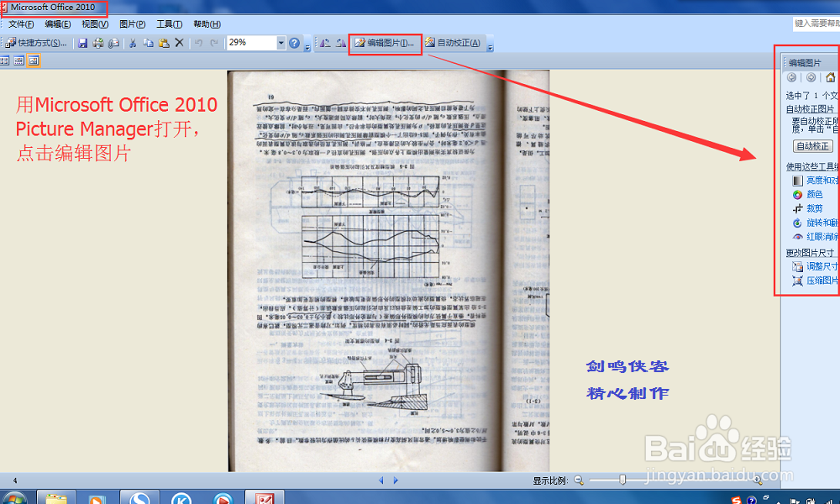
Task: Click the scanned book page image
Action: tap(388, 271)
